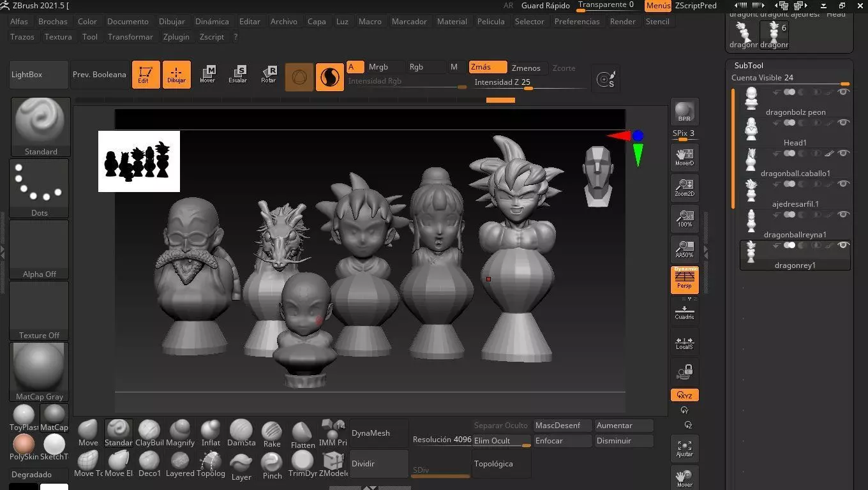Select the Zoom2D icon
Viewport: 868px width, 490px height.
click(x=685, y=188)
